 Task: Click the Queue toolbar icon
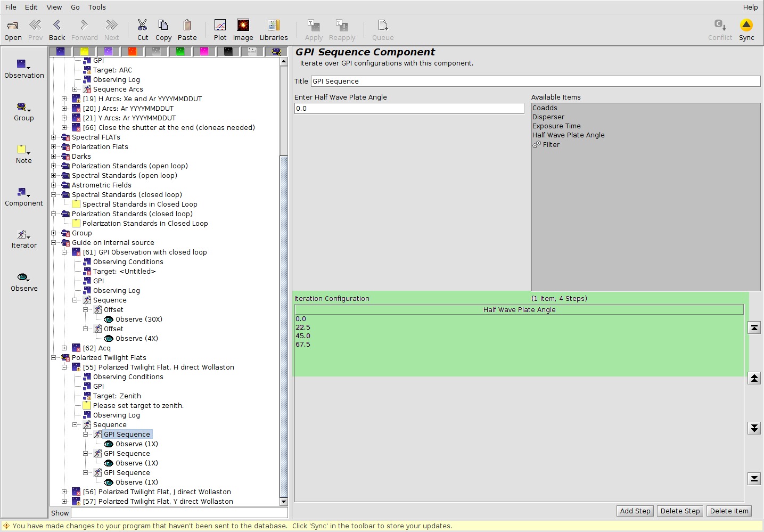click(x=383, y=25)
